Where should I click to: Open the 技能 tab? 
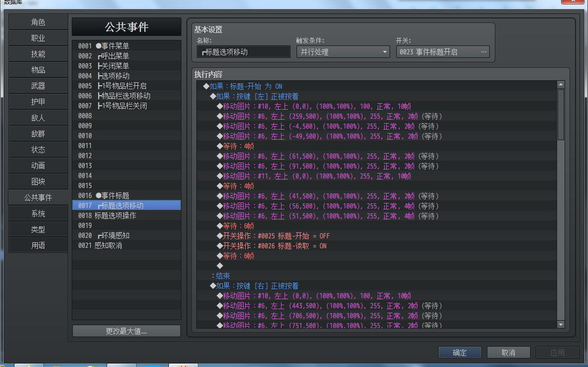click(38, 54)
